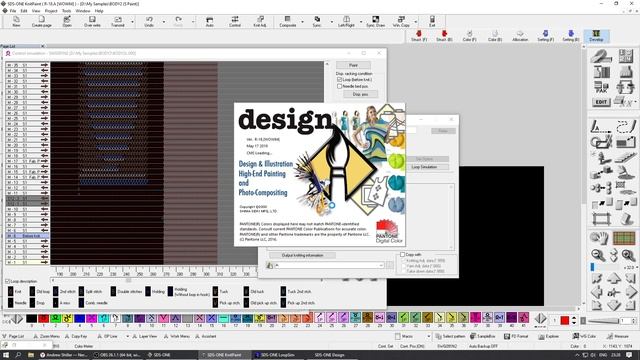
Task: Open the dropdown arrow beside OP Line
Action: [127, 336]
